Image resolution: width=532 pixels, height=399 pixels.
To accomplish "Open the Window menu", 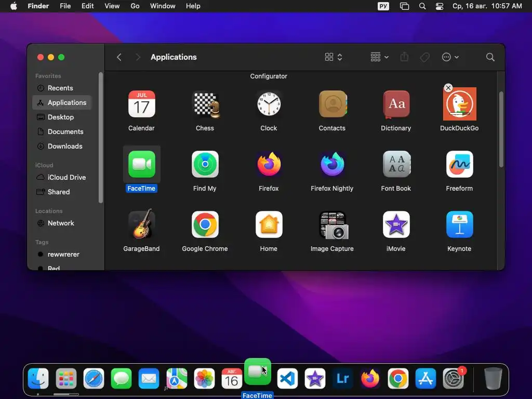I will pos(163,6).
